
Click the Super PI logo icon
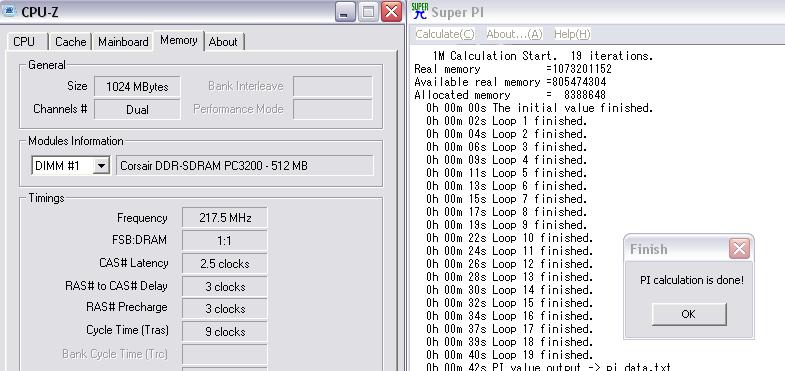420,11
